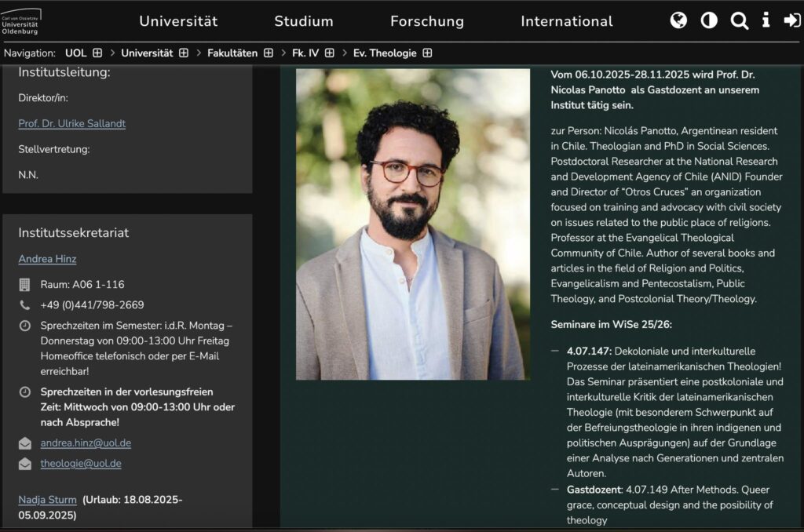The image size is (804, 532).
Task: Expand the Fakultäten breadcrumb plus box
Action: point(269,53)
